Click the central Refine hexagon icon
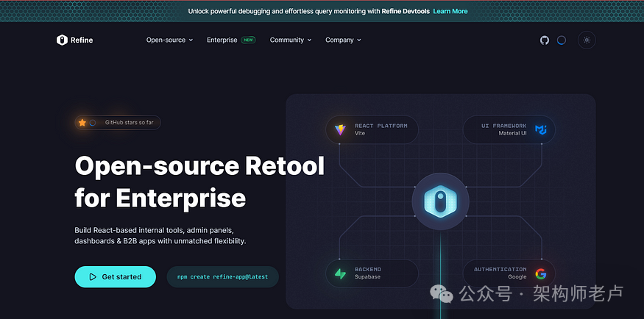Viewport: 644px width, 319px height. click(x=440, y=201)
